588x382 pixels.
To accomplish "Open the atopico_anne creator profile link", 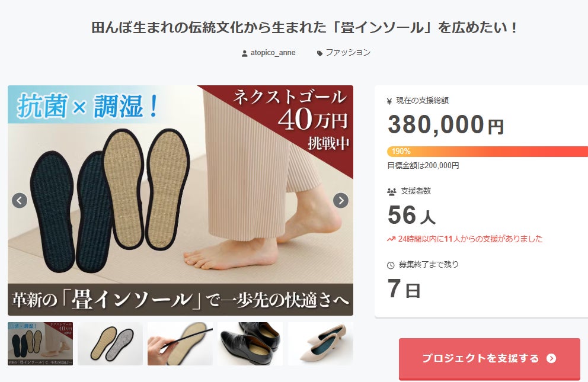I will pos(273,53).
